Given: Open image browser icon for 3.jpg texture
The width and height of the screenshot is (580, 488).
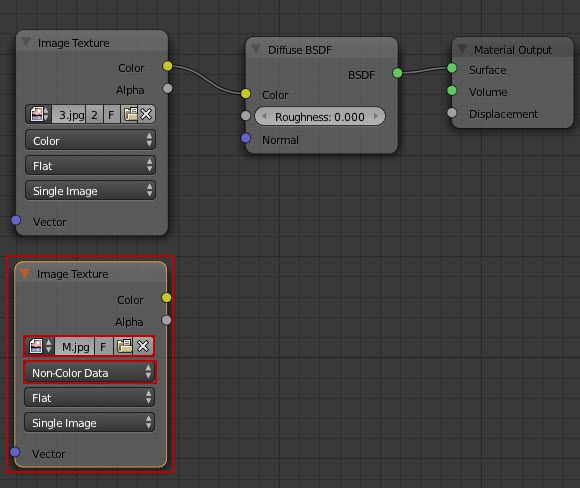Looking at the screenshot, I should coord(39,114).
